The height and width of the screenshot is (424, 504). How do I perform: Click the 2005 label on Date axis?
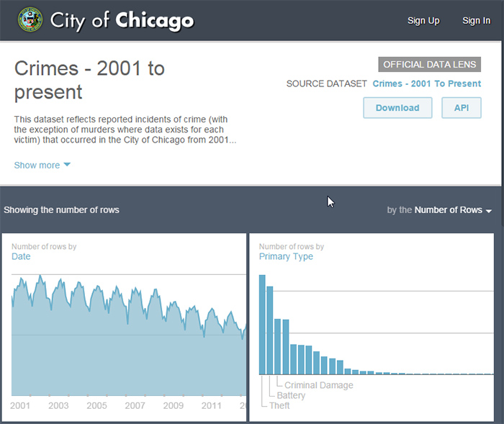pyautogui.click(x=96, y=406)
